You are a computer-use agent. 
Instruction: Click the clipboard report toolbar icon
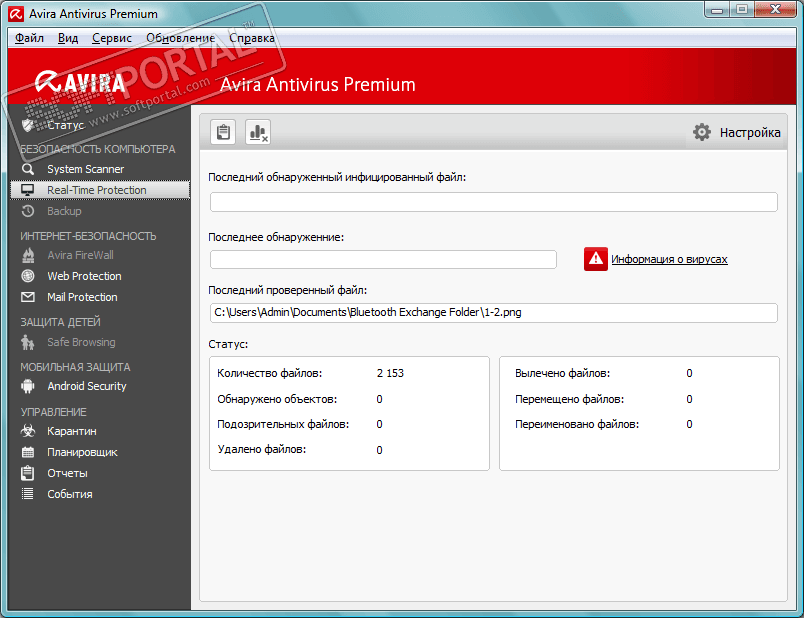pos(223,132)
